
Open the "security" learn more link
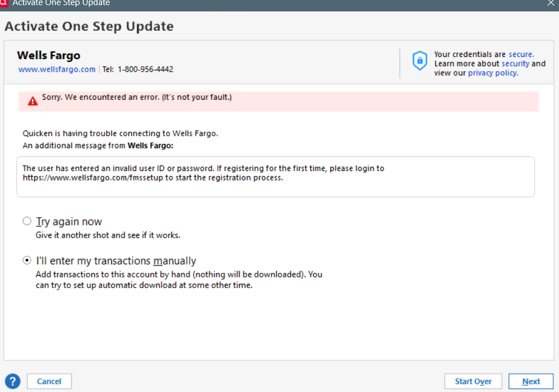[x=516, y=63]
